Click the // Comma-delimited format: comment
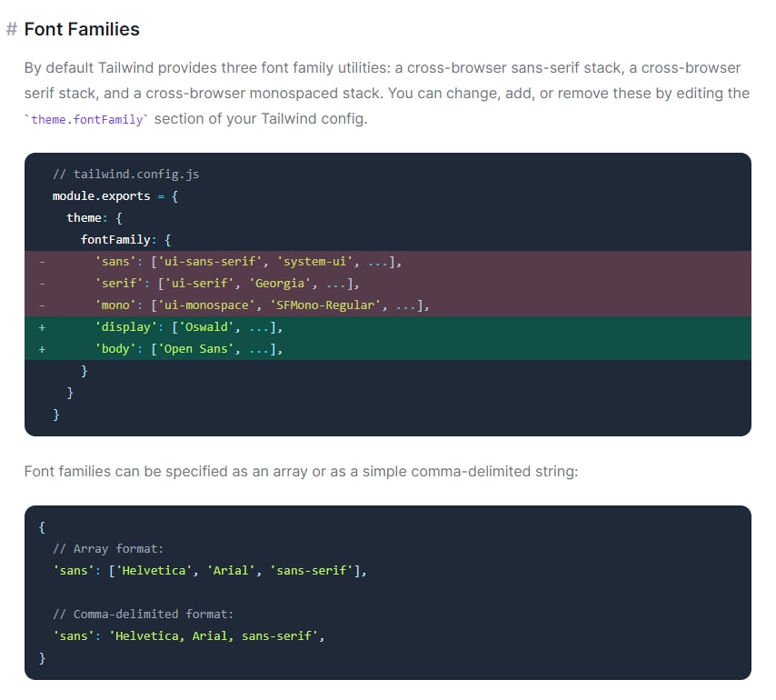The width and height of the screenshot is (776, 700). 143,615
